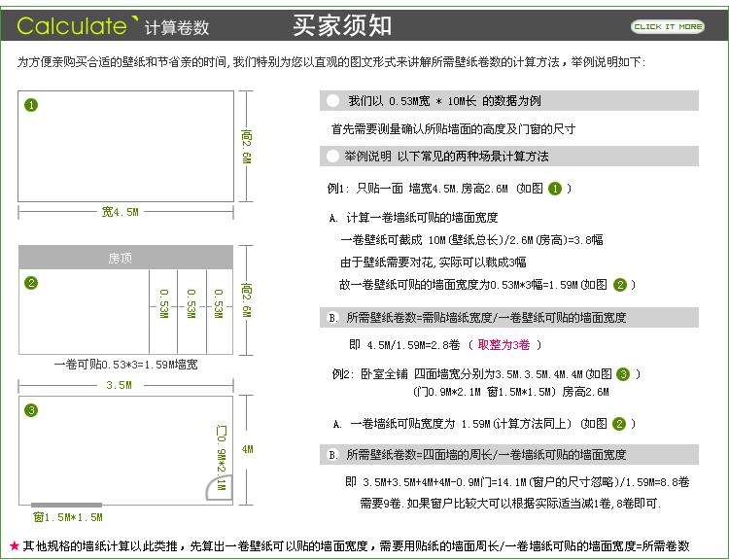The width and height of the screenshot is (729, 560).
Task: Select white circle beside 举例说明 header
Action: [333, 156]
